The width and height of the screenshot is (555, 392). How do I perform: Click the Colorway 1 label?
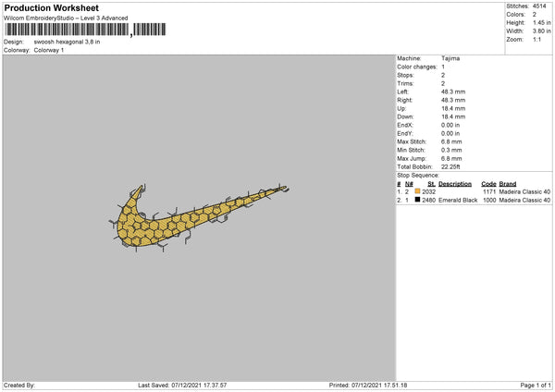[x=49, y=50]
